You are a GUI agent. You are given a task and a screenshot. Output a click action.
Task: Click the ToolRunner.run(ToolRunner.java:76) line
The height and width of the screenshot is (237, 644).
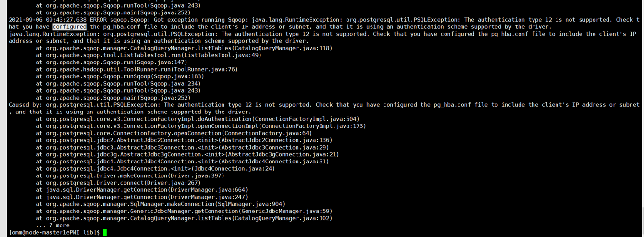[x=137, y=69]
